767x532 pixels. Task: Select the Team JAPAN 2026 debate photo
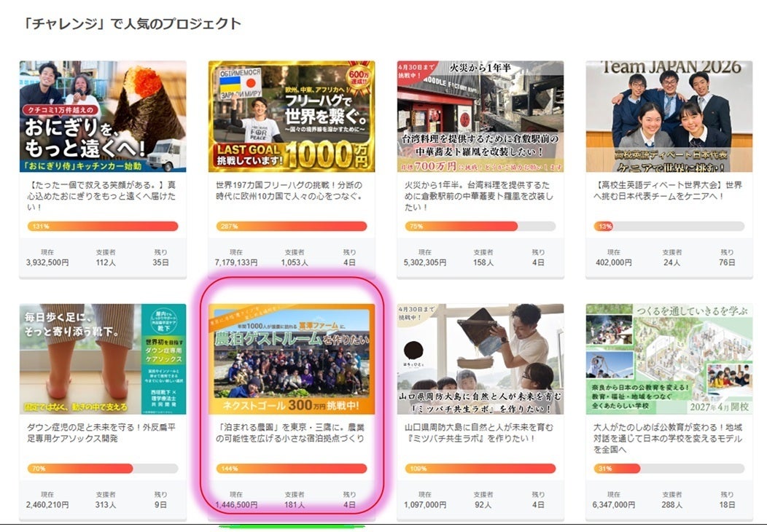pyautogui.click(x=669, y=117)
